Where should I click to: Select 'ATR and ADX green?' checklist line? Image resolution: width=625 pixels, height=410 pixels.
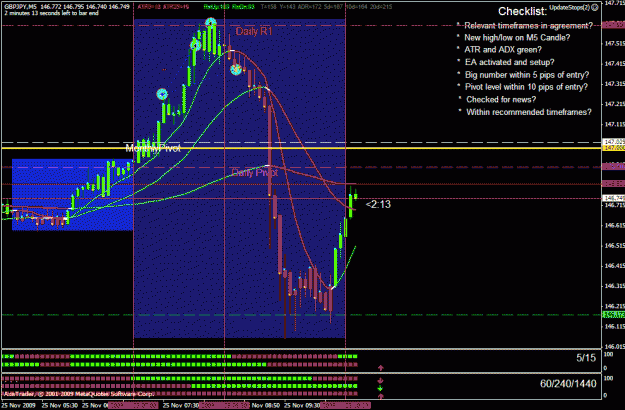click(x=503, y=50)
